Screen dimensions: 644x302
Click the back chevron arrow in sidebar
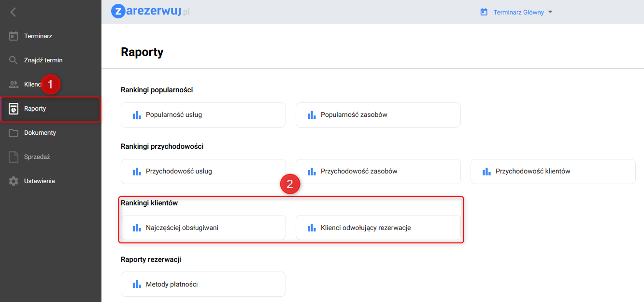coord(13,12)
